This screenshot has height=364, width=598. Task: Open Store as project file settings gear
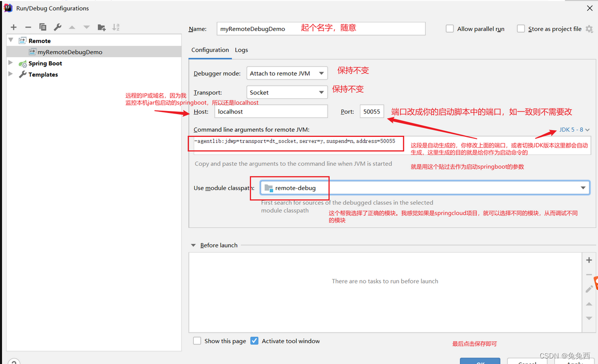click(x=589, y=29)
